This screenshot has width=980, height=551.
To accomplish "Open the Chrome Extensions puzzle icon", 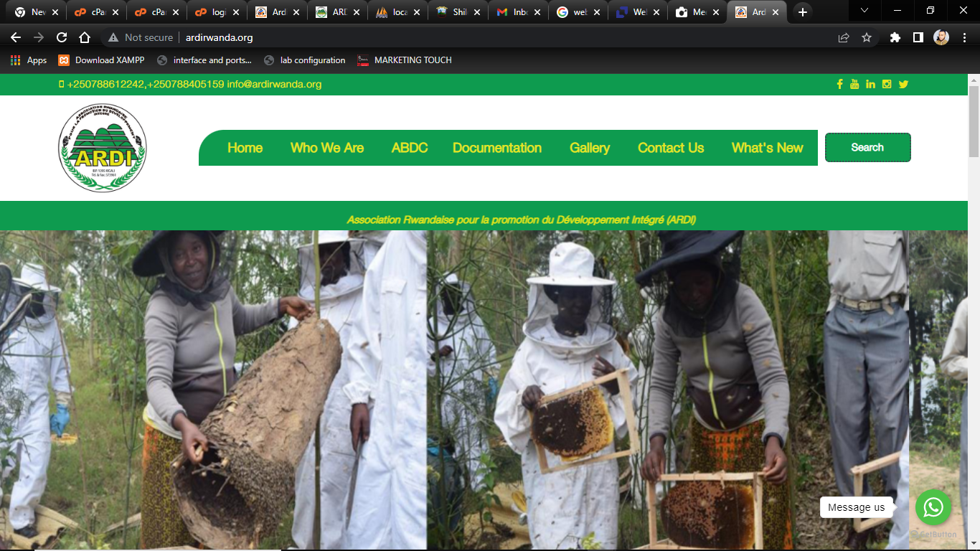I will (x=895, y=37).
